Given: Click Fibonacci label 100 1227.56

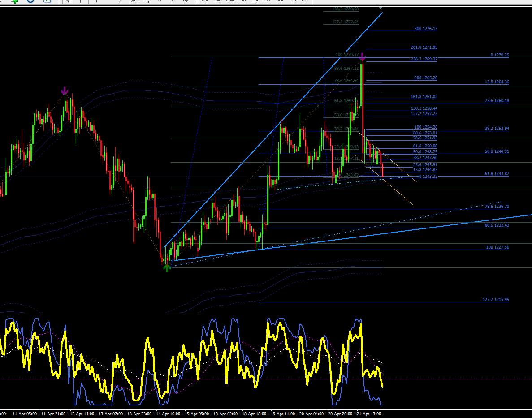Looking at the screenshot, I should pos(497,247).
